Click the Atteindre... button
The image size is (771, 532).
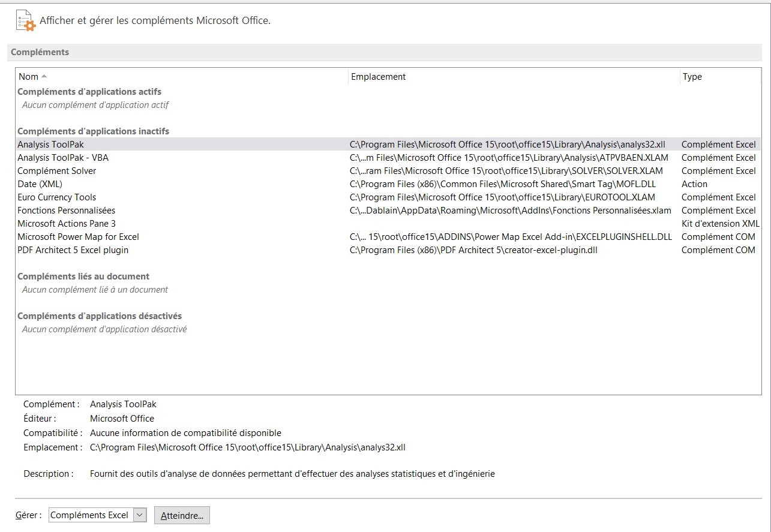pos(182,515)
